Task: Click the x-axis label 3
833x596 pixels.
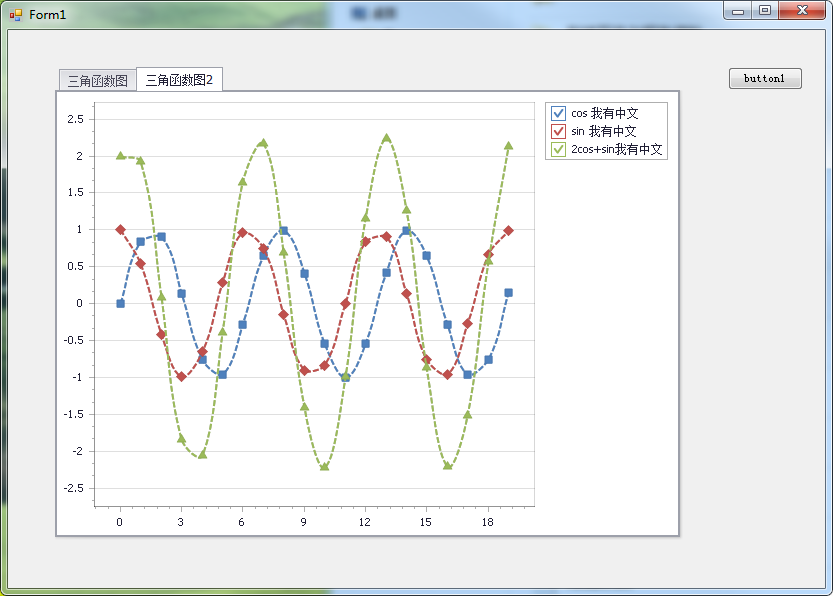Action: pos(181,522)
